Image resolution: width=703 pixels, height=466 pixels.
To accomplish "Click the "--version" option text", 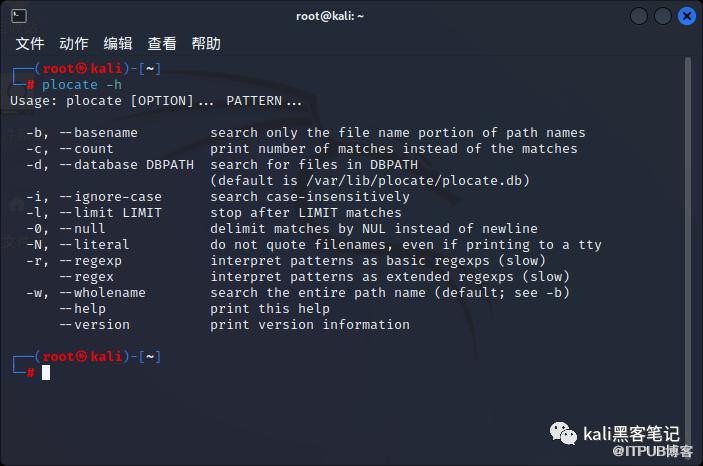I will click(94, 325).
